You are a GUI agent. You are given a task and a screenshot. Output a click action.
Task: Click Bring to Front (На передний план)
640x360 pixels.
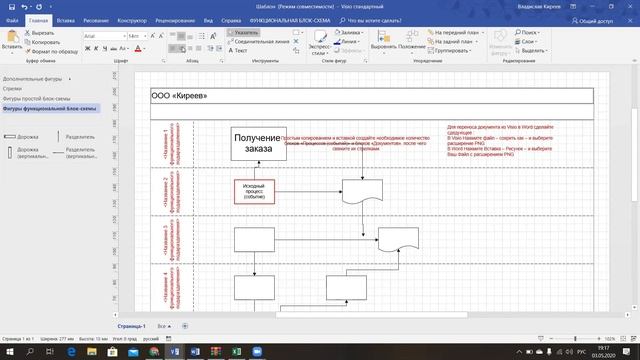pos(456,32)
